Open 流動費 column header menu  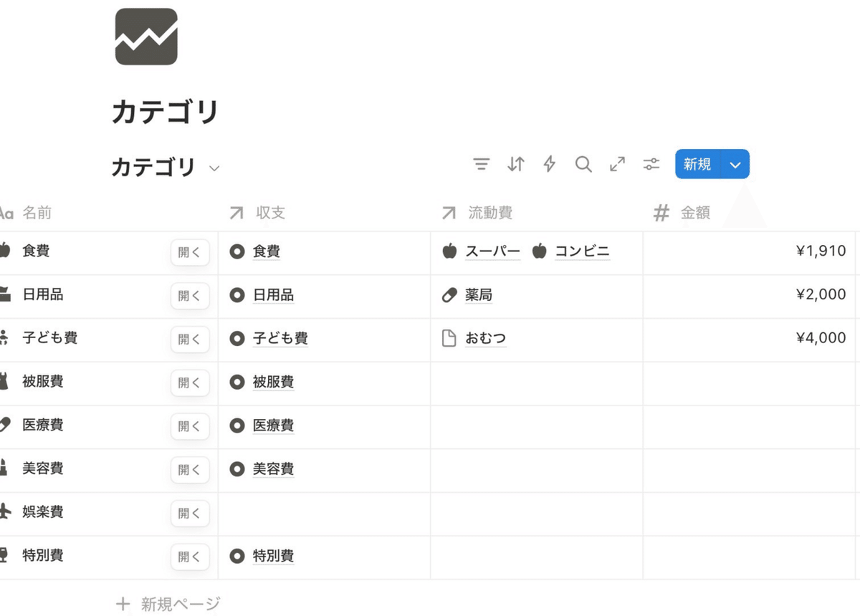pyautogui.click(x=490, y=213)
